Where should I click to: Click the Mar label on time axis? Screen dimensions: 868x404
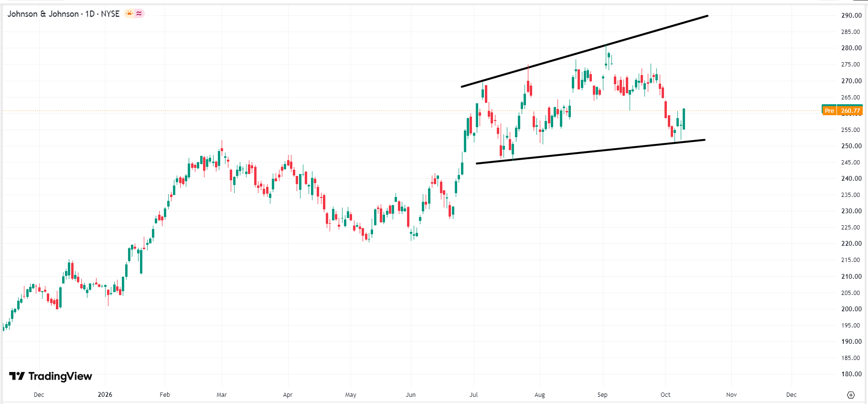222,394
